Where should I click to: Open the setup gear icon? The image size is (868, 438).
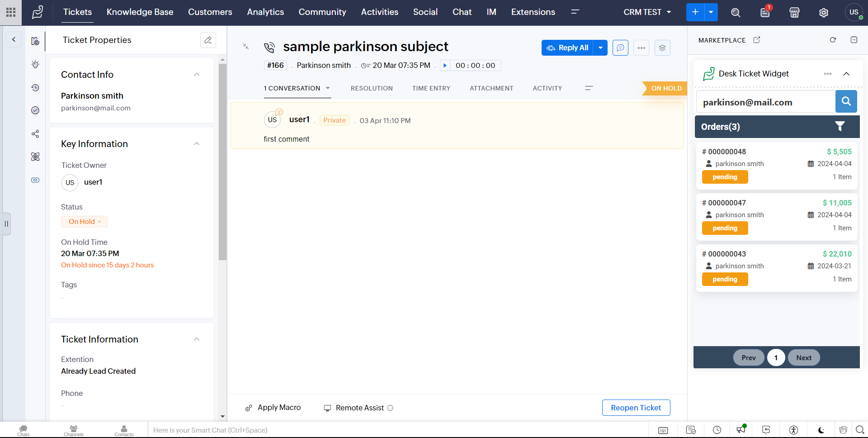click(824, 13)
